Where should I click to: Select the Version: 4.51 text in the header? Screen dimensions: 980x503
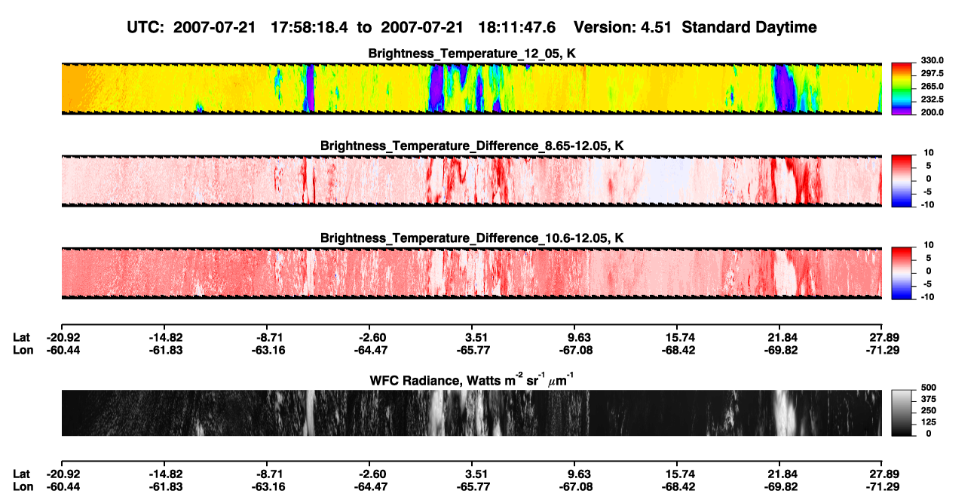tap(622, 28)
